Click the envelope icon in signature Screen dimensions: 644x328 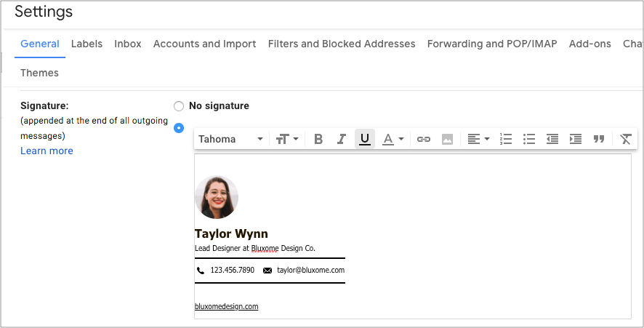point(267,271)
